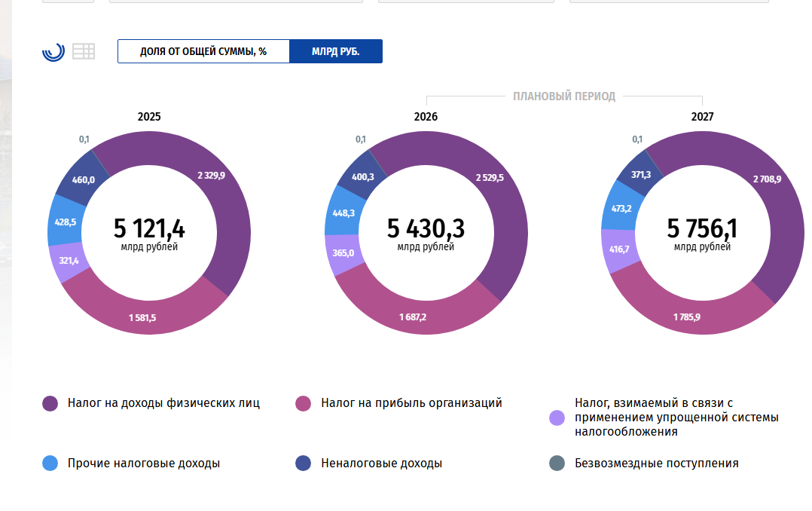
Task: Click the 448,3 segment in 2026 chart
Action: (x=343, y=213)
